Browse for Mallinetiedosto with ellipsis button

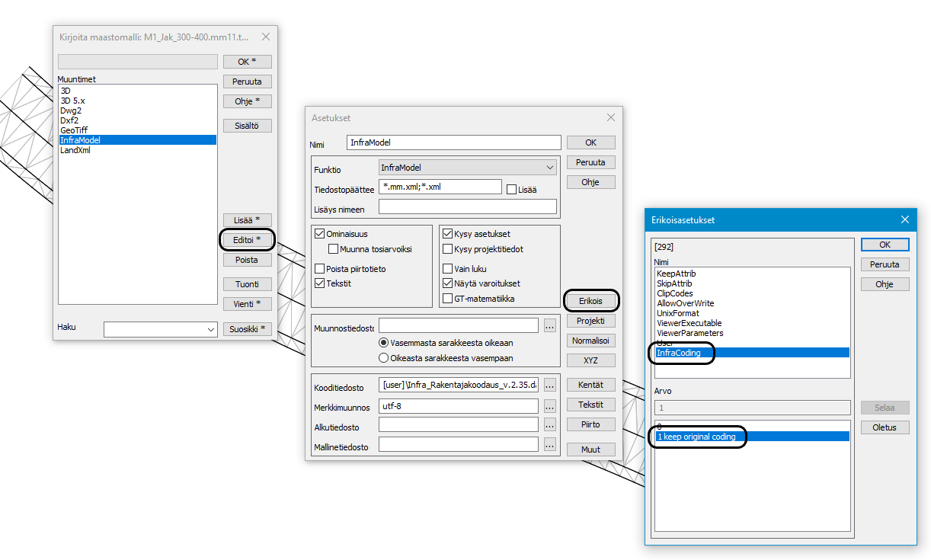[x=550, y=445]
